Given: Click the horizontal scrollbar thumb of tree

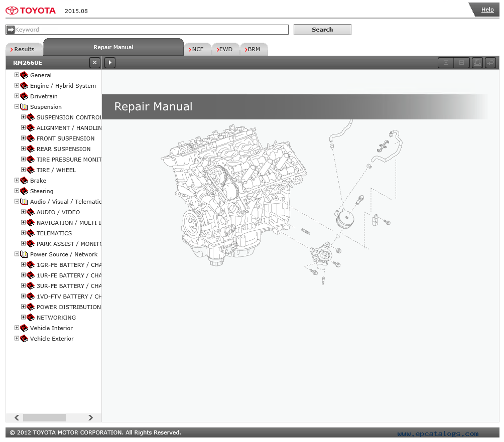Looking at the screenshot, I should 44,417.
